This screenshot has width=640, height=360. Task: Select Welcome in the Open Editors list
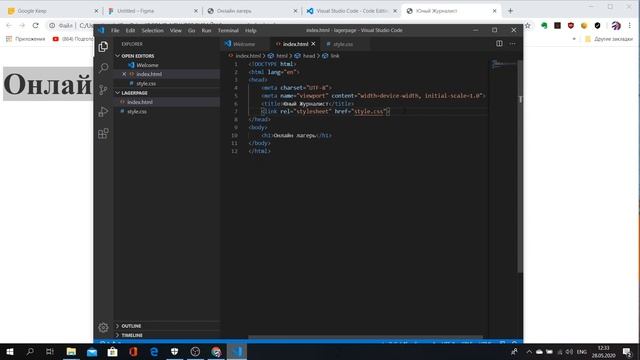[x=147, y=65]
